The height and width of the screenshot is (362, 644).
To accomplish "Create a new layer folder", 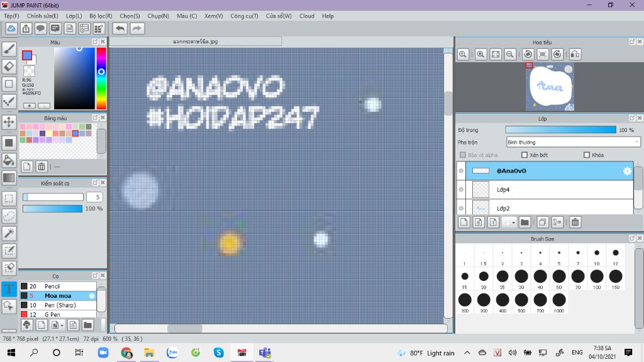I will 525,222.
